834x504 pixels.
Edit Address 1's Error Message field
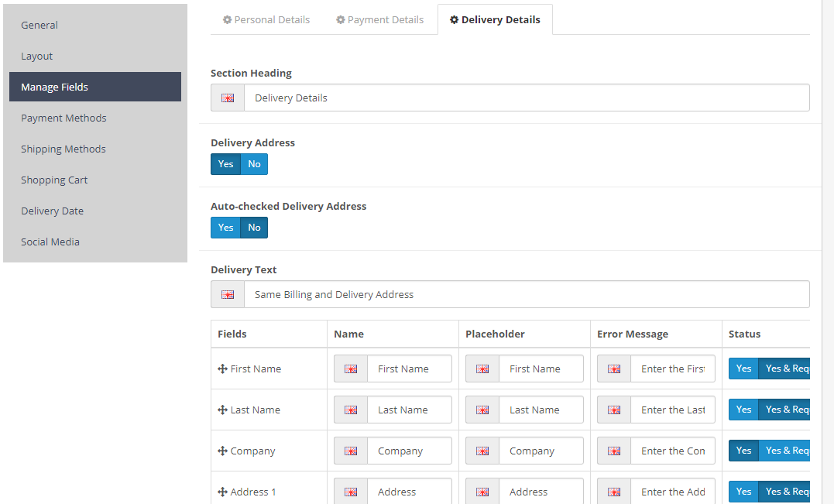[x=673, y=492]
